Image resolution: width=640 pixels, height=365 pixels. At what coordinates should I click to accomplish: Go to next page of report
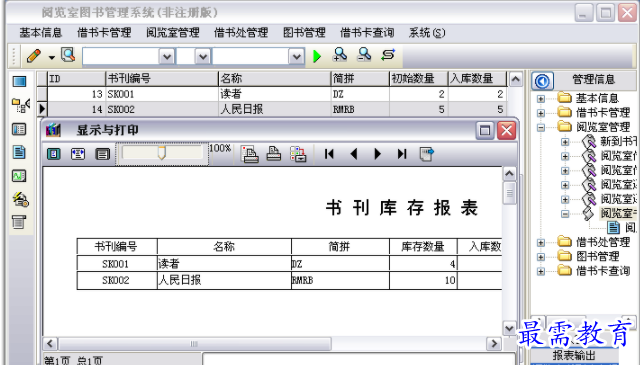(378, 154)
